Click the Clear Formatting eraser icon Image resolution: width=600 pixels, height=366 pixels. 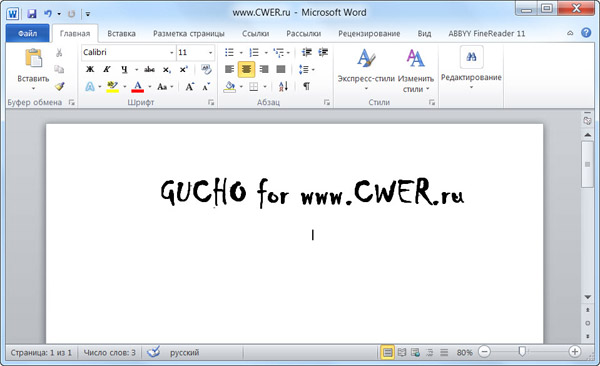206,69
